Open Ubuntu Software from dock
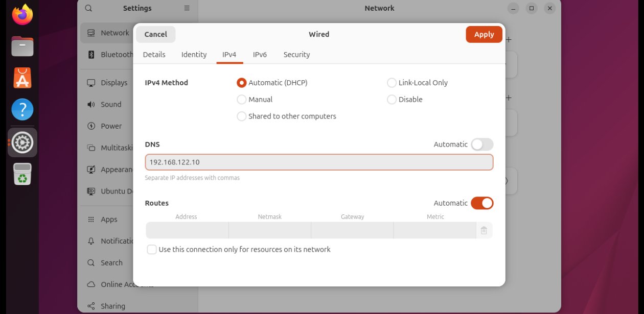 (22, 78)
